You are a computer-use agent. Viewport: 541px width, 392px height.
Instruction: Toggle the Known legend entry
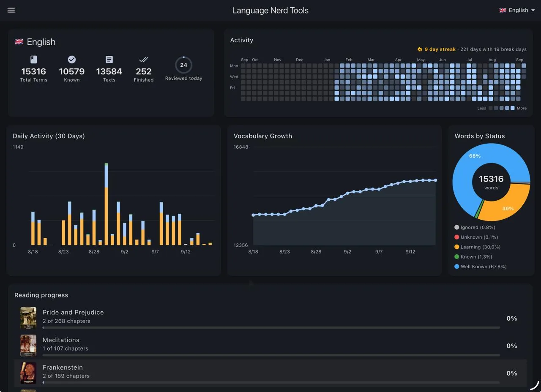tap(473, 257)
